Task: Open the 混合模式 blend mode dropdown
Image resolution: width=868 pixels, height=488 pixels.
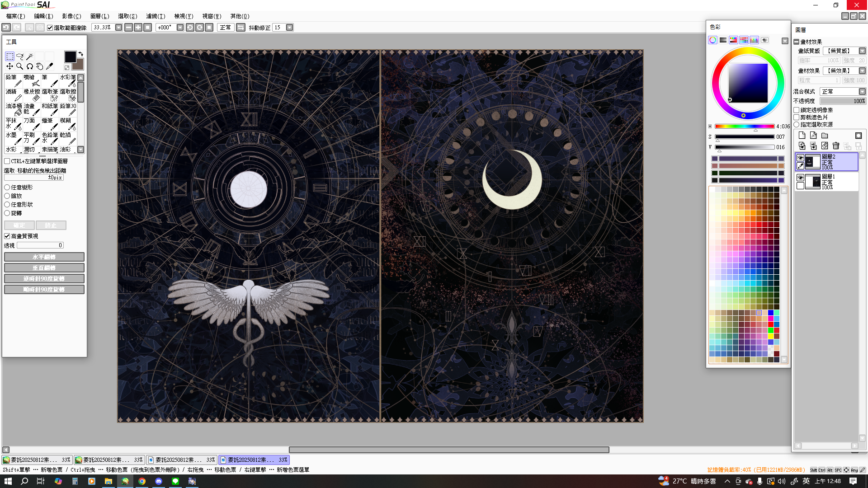Action: click(x=862, y=92)
